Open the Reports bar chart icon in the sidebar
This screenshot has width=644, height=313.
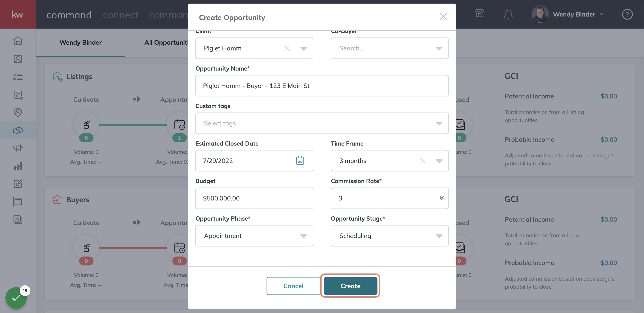18,166
